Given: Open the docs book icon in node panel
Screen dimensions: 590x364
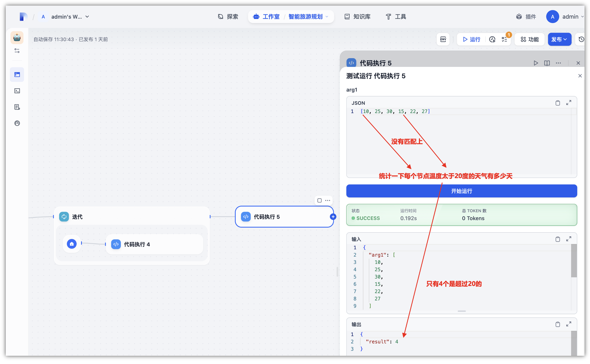Looking at the screenshot, I should pyautogui.click(x=547, y=63).
